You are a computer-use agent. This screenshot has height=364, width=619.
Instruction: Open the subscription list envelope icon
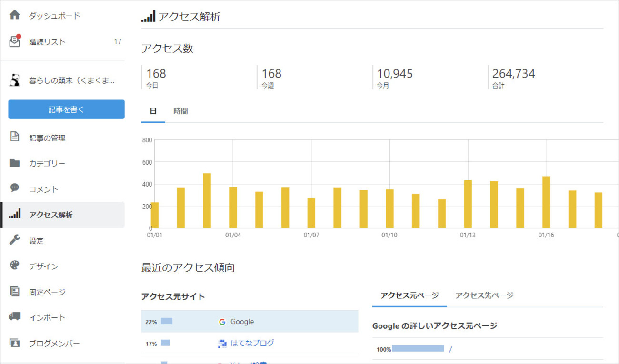coord(15,41)
